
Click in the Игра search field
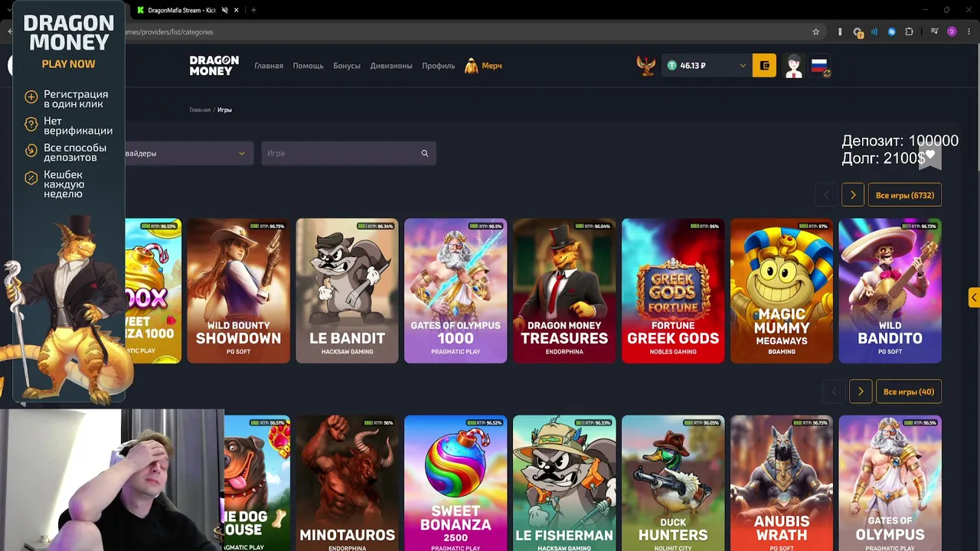click(x=348, y=153)
